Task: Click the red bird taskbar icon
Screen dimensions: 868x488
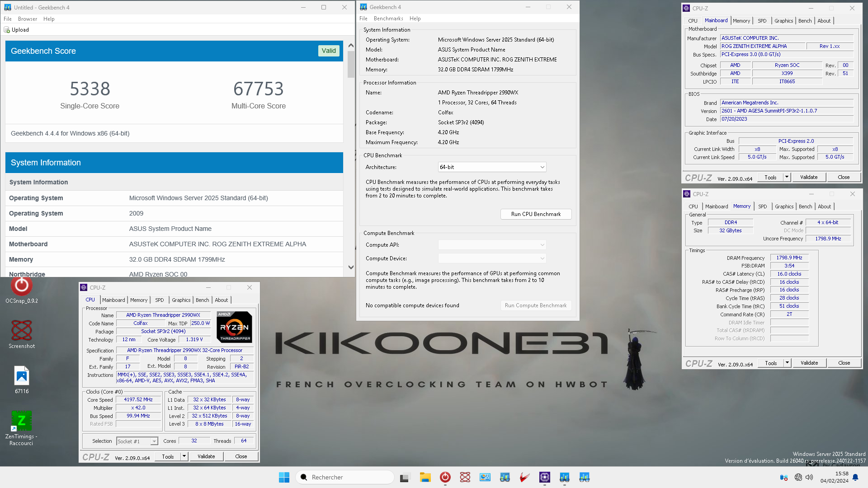Action: point(524,477)
